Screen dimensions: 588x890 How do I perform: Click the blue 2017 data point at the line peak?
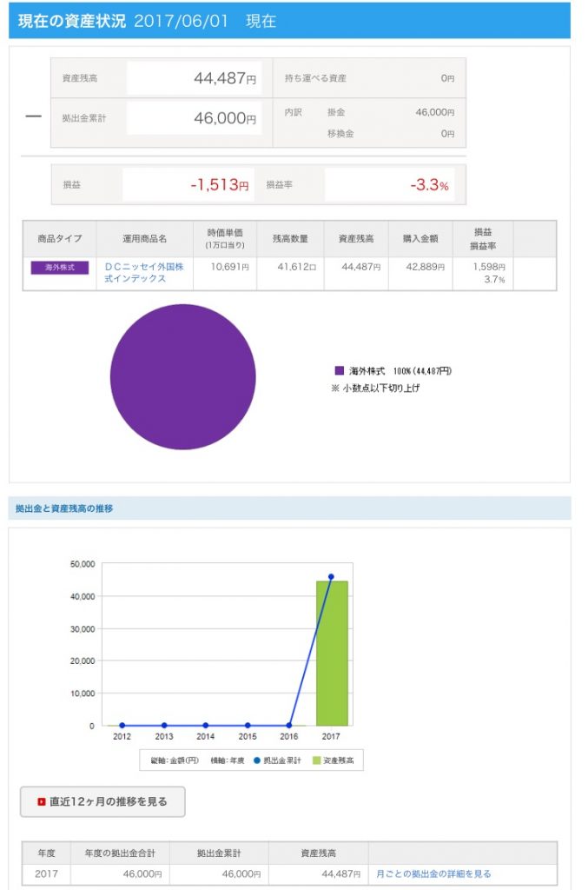click(x=331, y=576)
